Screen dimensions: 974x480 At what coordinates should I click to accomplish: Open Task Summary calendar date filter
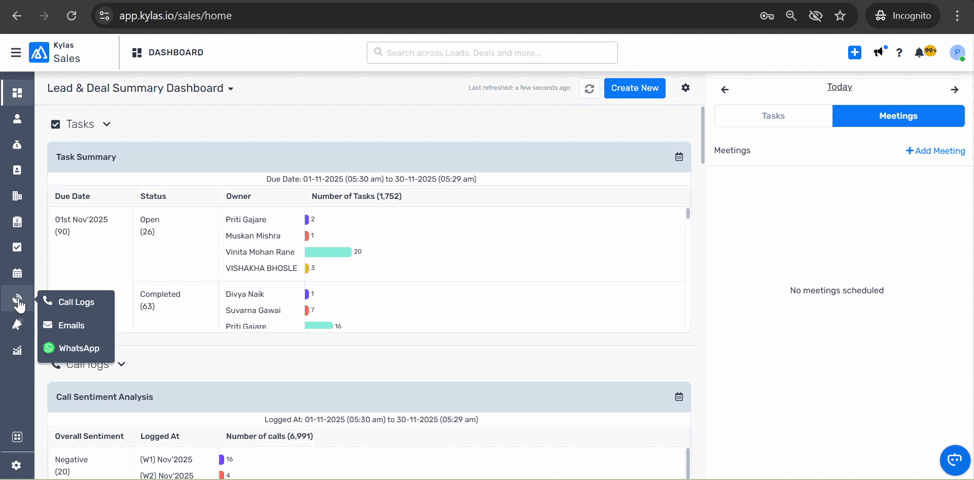tap(679, 157)
